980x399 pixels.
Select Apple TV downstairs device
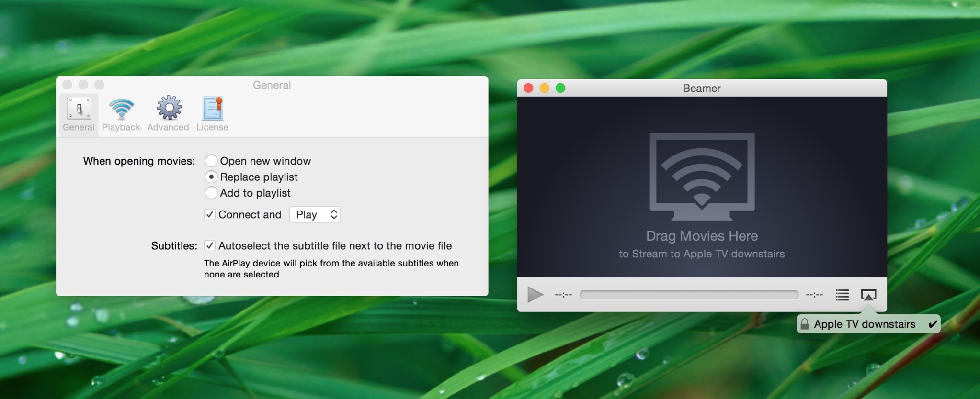click(x=864, y=324)
